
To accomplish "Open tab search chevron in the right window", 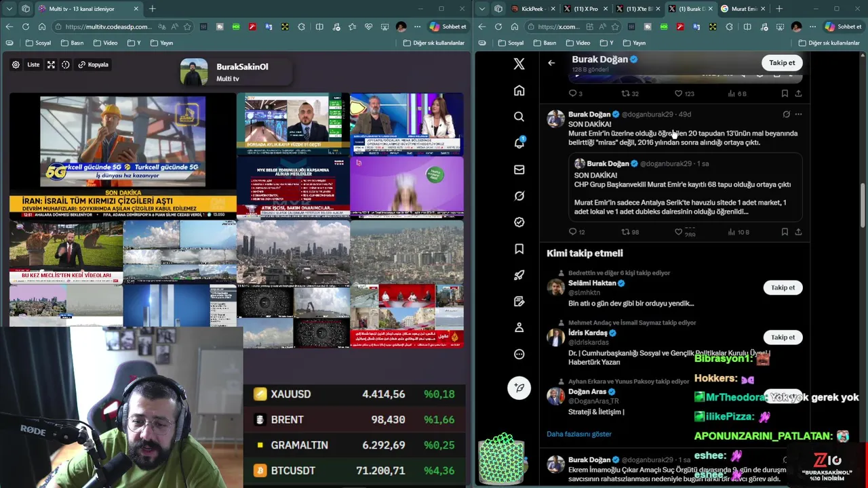I will click(x=482, y=9).
